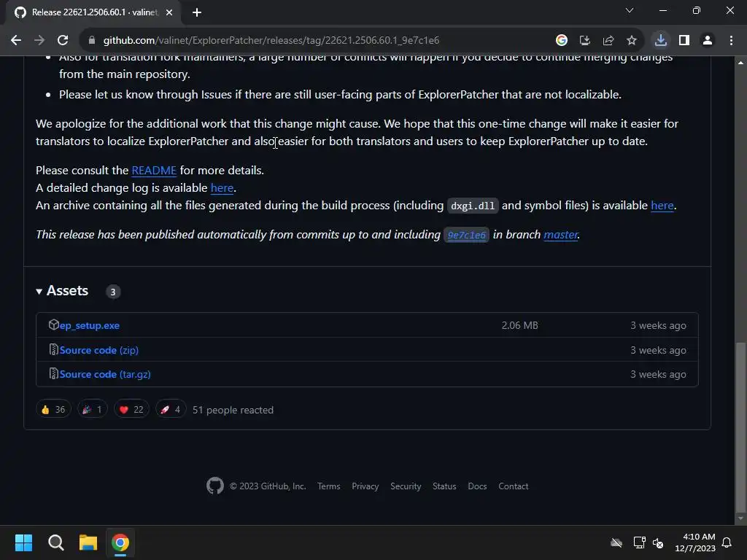747x560 pixels.
Task: Go back to the previous page
Action: click(x=16, y=41)
